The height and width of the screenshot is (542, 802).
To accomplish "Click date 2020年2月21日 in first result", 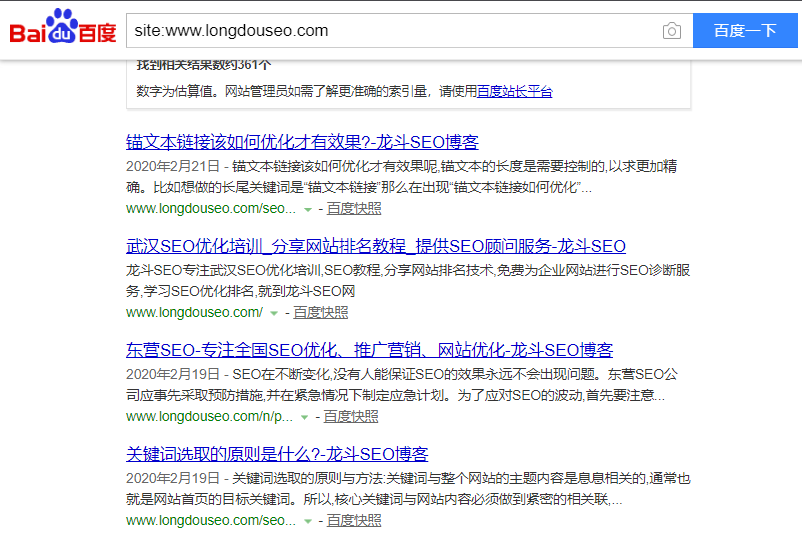I will 173,166.
